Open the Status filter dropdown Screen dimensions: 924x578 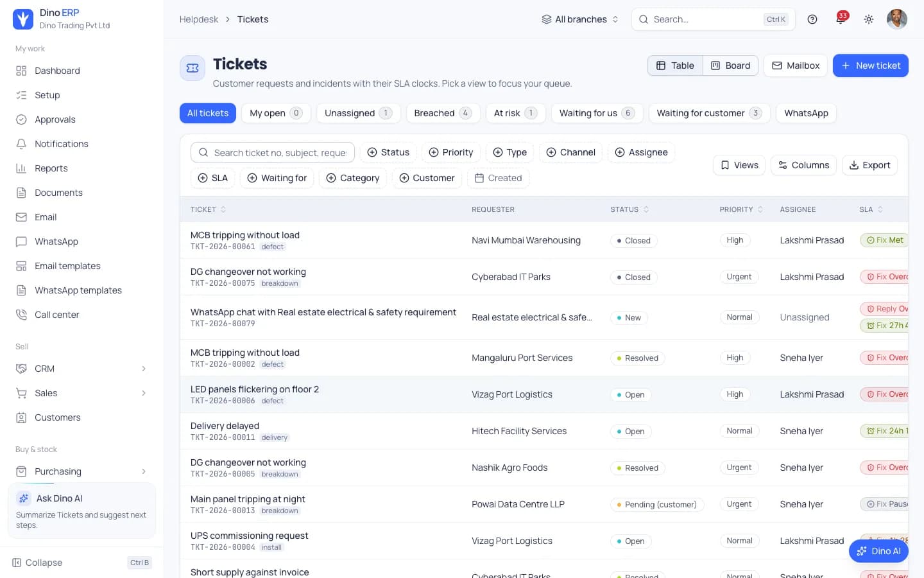point(388,152)
